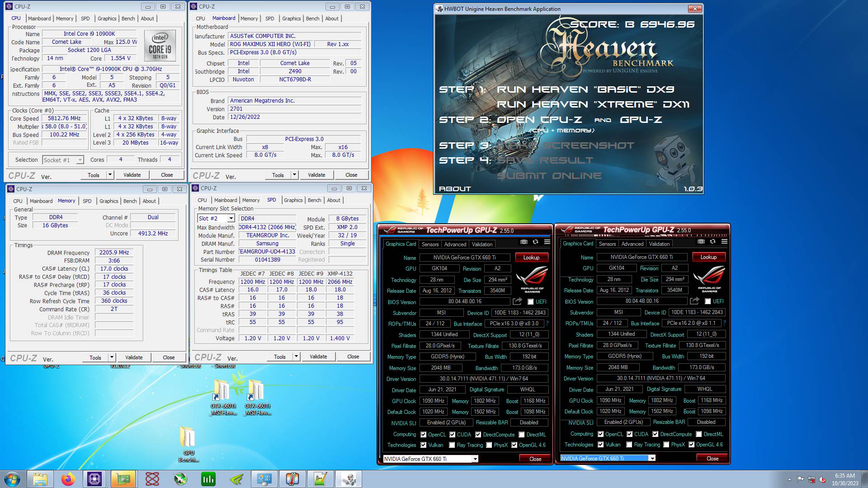Expand the Tools arrow in the CPU tab window
The width and height of the screenshot is (868, 488).
point(109,175)
